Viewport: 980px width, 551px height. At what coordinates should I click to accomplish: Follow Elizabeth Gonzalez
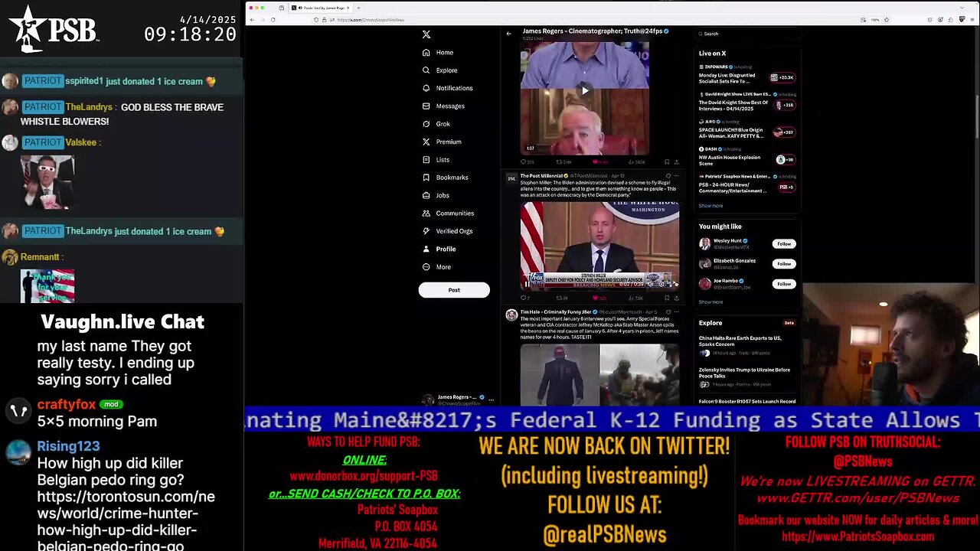pos(784,264)
